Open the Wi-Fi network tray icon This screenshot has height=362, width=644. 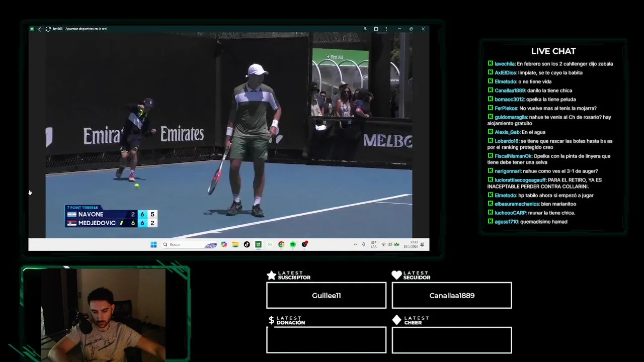(x=383, y=244)
